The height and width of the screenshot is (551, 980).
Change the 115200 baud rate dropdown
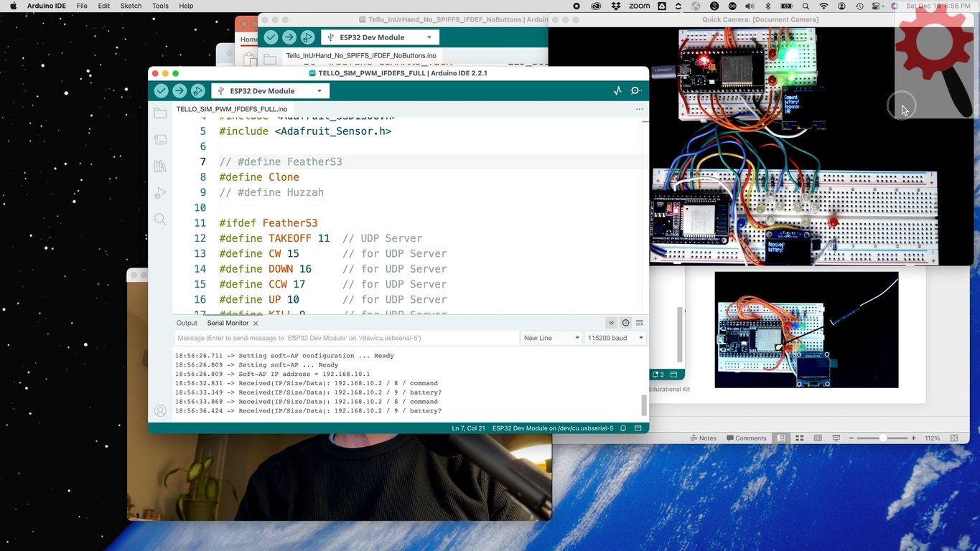[x=615, y=338]
